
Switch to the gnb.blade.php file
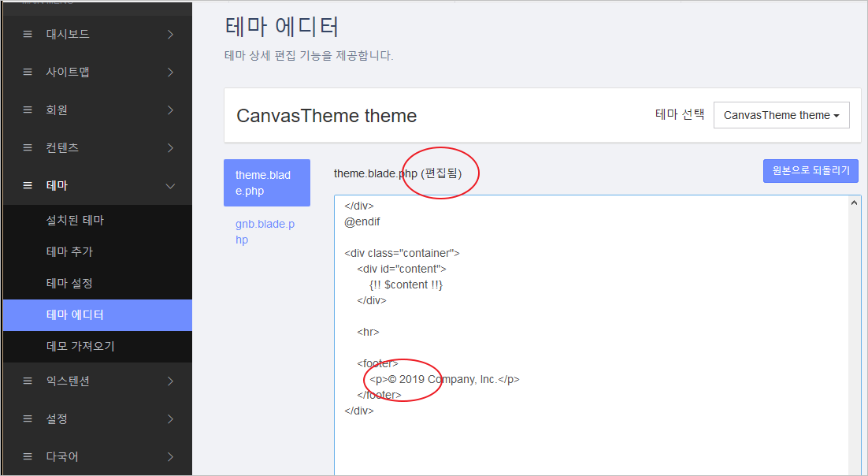pyautogui.click(x=266, y=232)
